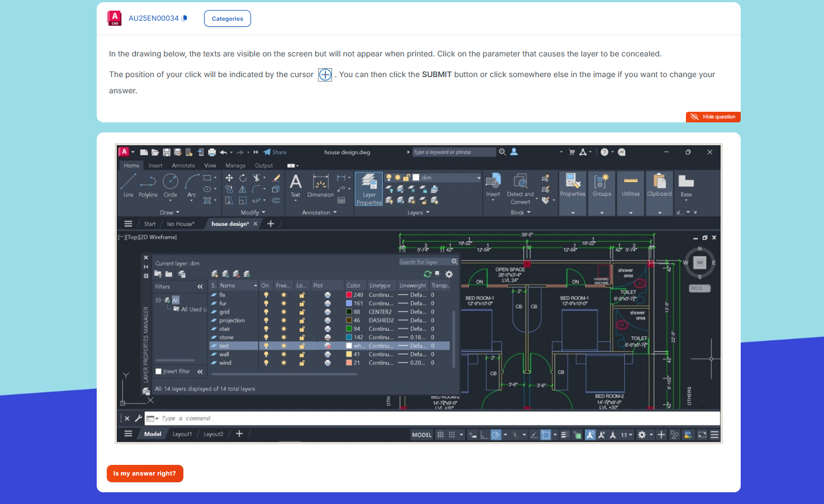Toggle the On lightbulb for the fix layer

(x=266, y=295)
